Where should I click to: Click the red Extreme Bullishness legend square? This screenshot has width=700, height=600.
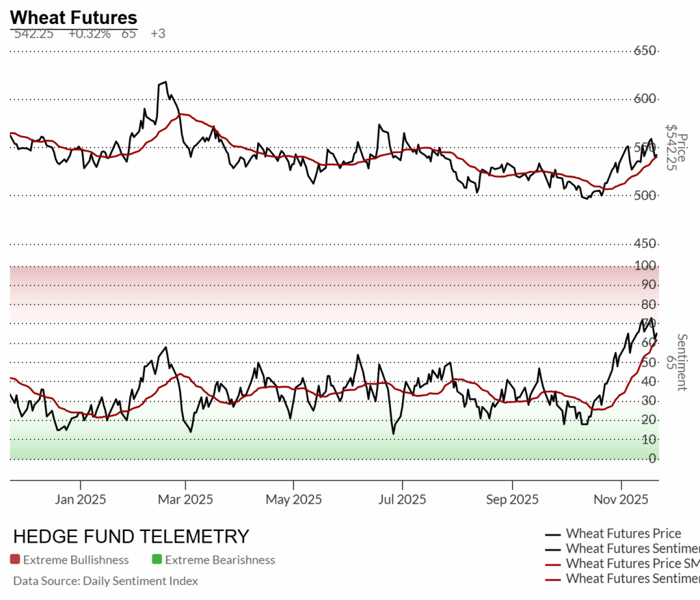coord(15,560)
